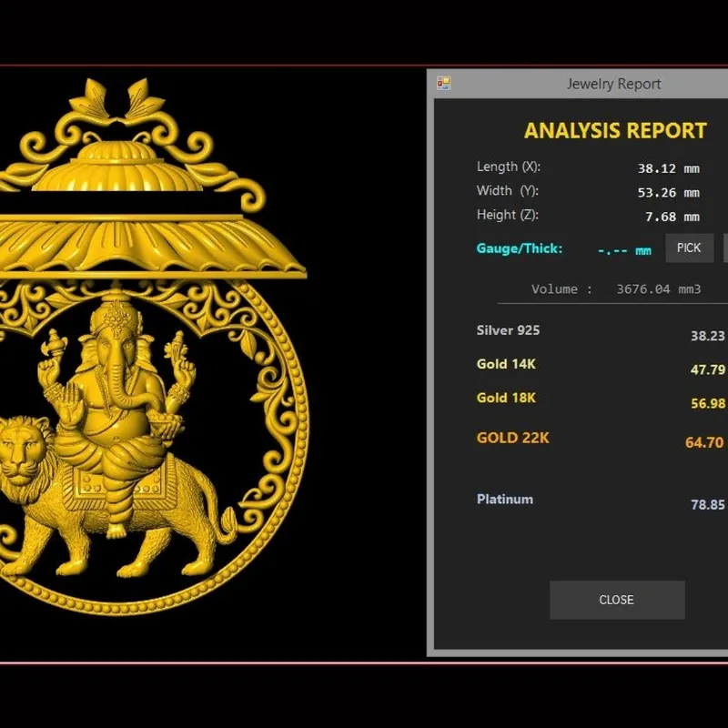Click the GOLD 22K material label
The width and height of the screenshot is (728, 728).
512,438
